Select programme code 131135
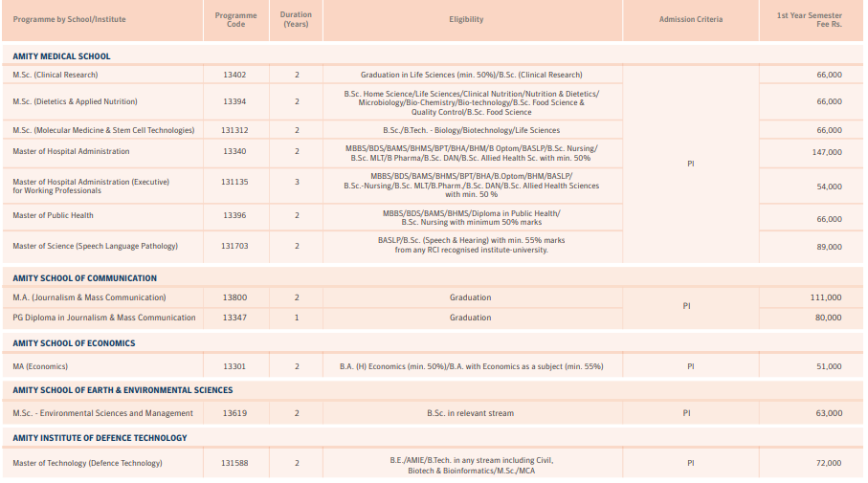 click(234, 182)
